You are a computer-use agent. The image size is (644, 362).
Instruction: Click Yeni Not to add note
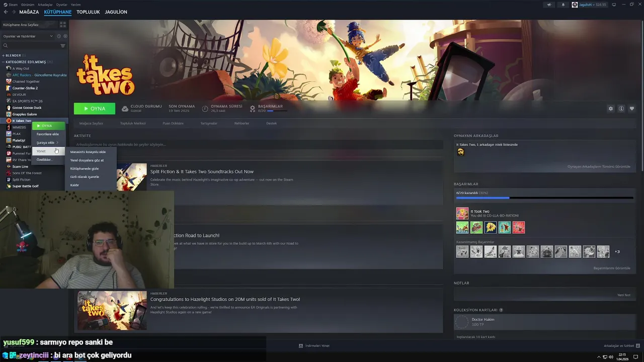[624, 295]
